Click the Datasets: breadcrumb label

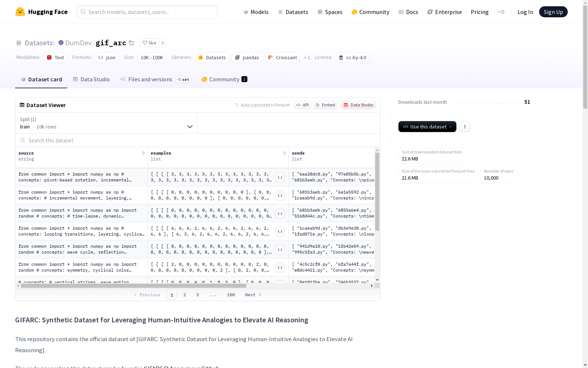(x=39, y=43)
